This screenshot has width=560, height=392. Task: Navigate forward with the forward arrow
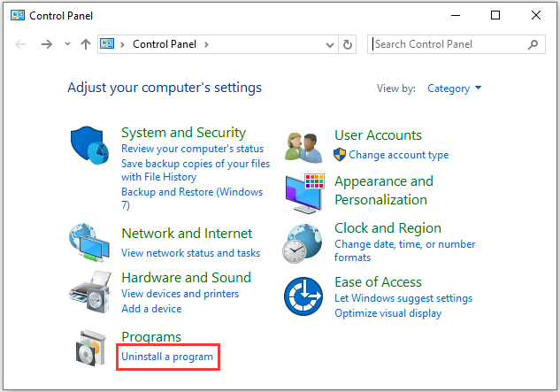coord(46,44)
